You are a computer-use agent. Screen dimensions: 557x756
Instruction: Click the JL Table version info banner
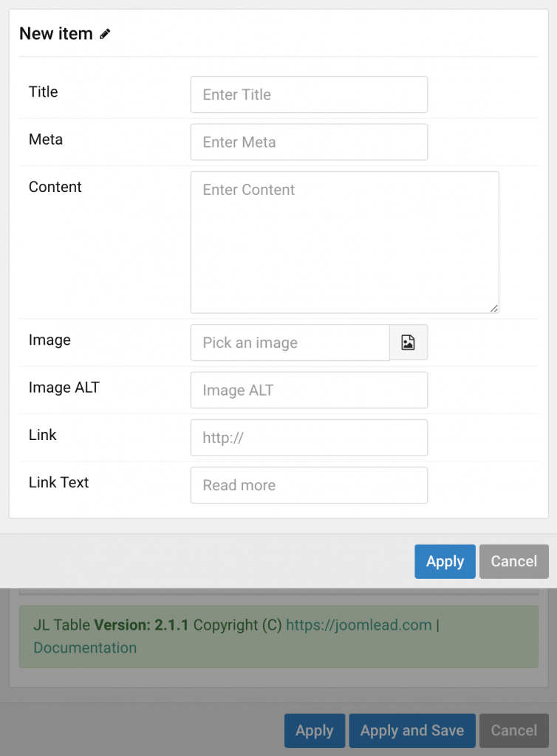[278, 636]
